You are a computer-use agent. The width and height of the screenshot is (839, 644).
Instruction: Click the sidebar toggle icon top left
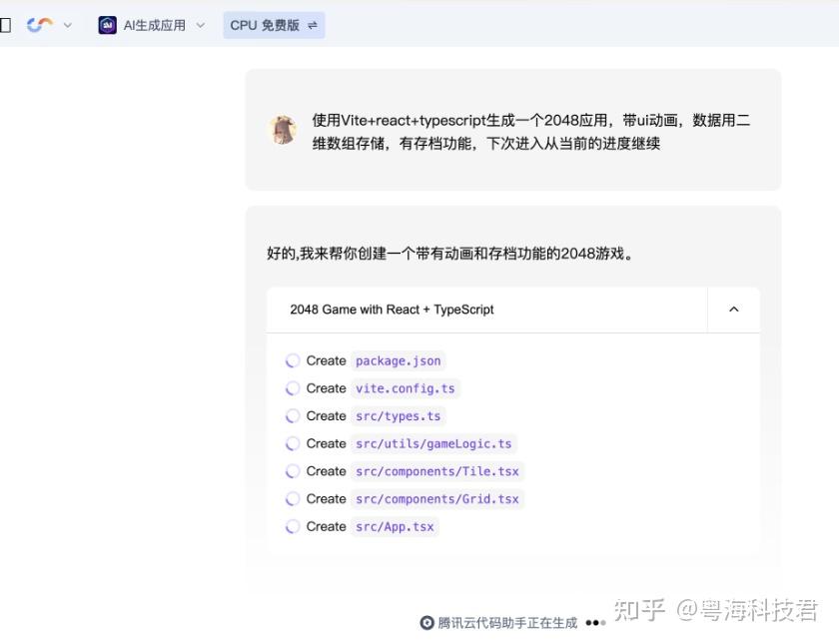[9, 24]
